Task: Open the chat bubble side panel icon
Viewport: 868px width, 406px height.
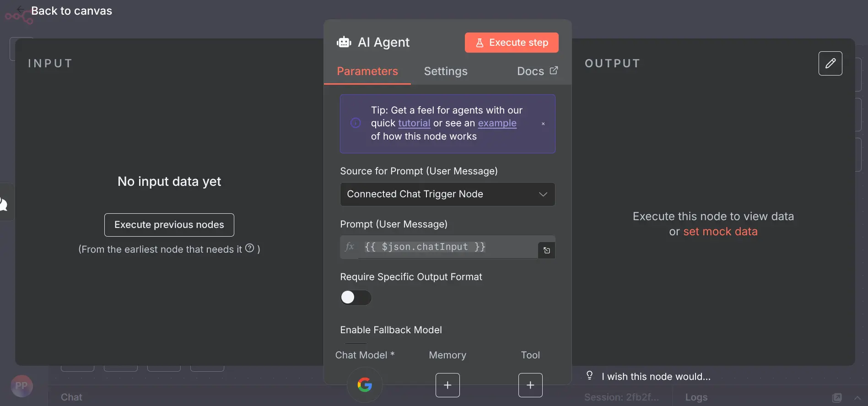Action: (x=4, y=203)
